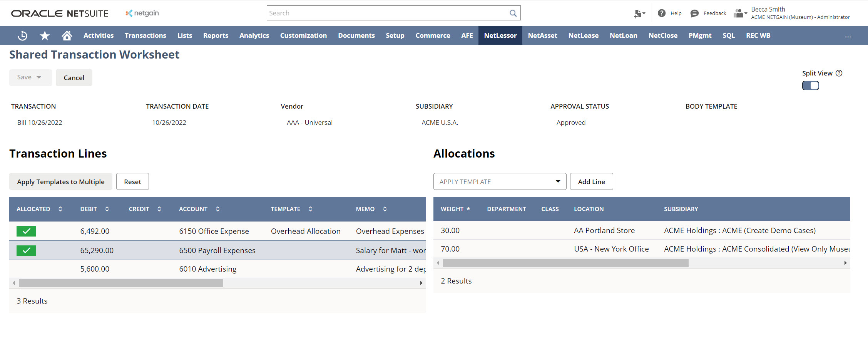Toggle the Split View switch
868x339 pixels.
coord(810,86)
